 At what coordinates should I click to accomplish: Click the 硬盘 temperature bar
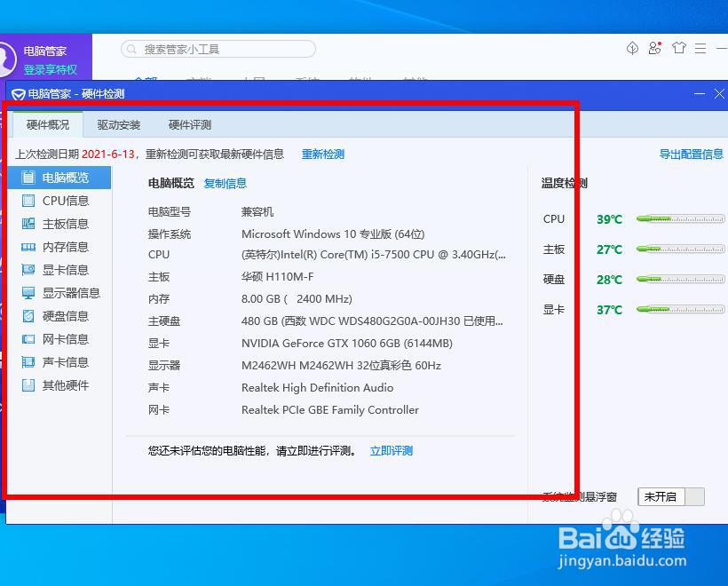[x=680, y=280]
